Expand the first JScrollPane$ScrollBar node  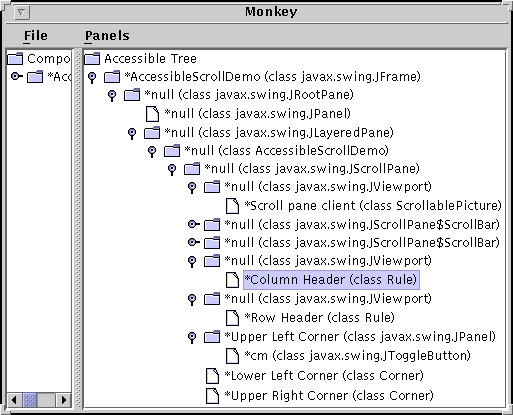click(194, 224)
